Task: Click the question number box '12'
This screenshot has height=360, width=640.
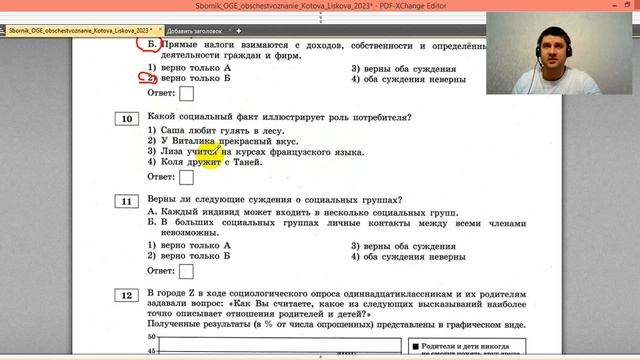Action: (x=127, y=295)
